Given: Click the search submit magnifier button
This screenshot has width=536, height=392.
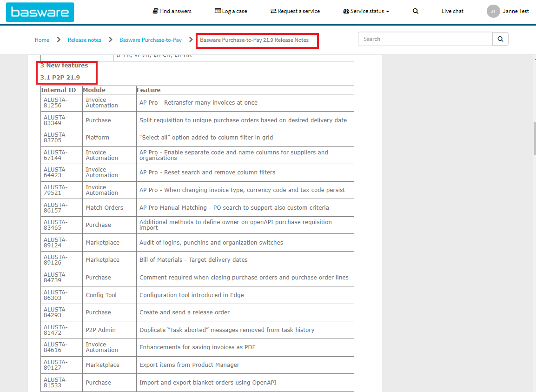Looking at the screenshot, I should click(501, 39).
